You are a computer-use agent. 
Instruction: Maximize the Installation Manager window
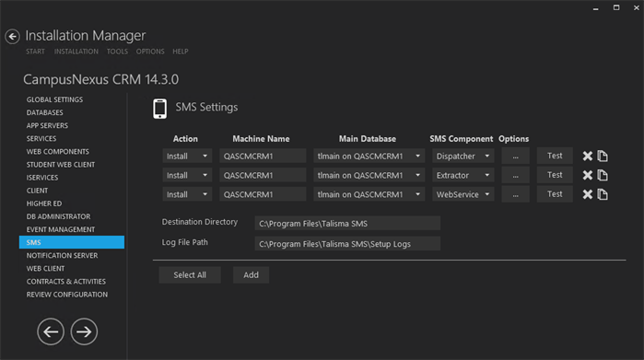616,7
